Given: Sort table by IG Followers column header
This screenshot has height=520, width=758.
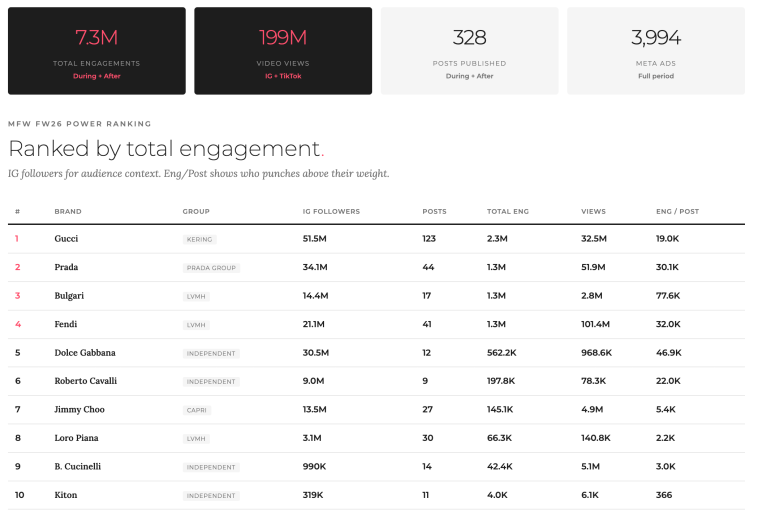Looking at the screenshot, I should click(331, 212).
